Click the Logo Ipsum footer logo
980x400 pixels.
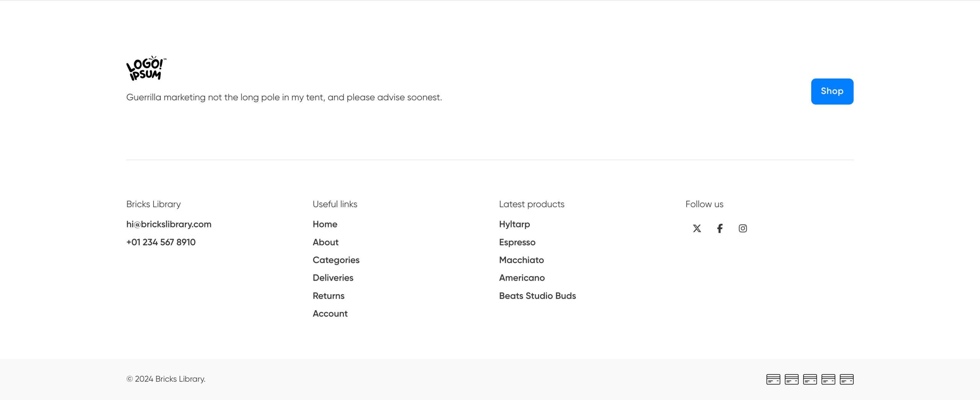(x=146, y=68)
